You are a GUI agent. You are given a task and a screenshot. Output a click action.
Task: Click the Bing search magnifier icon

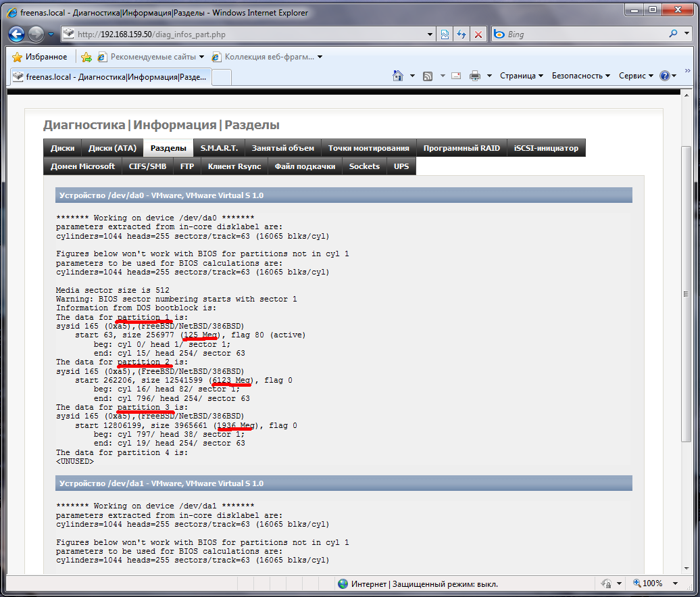coord(673,34)
